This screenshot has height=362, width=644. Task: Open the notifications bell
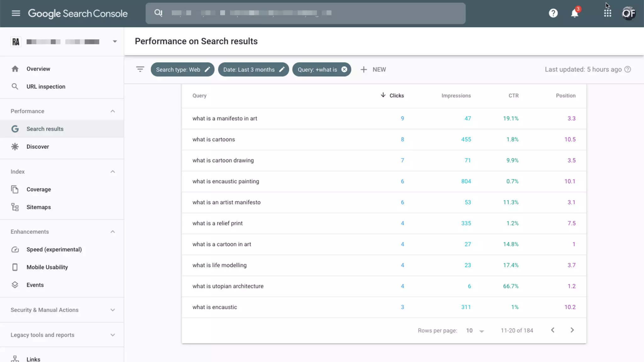click(x=575, y=13)
